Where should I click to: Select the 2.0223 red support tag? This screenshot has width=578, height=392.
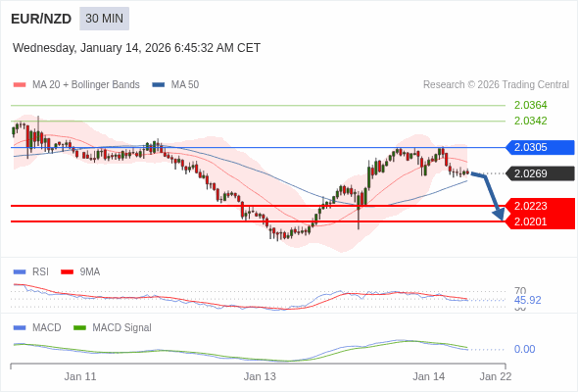click(x=540, y=206)
